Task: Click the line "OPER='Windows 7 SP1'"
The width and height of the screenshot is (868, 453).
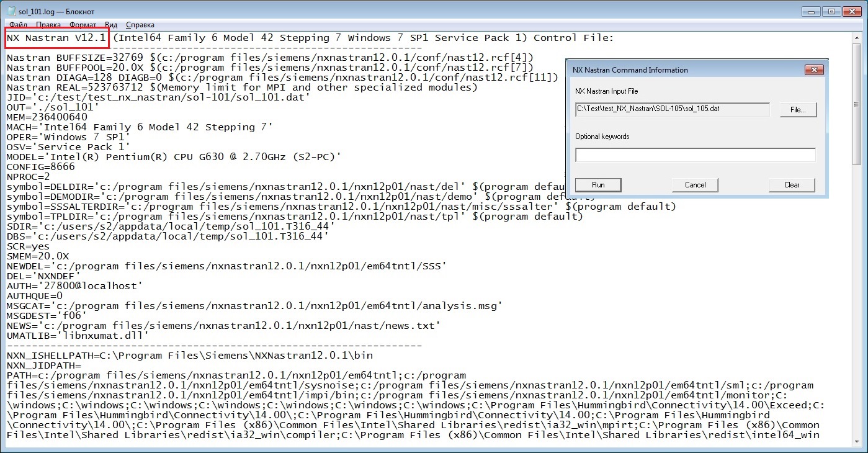Action: coord(68,137)
